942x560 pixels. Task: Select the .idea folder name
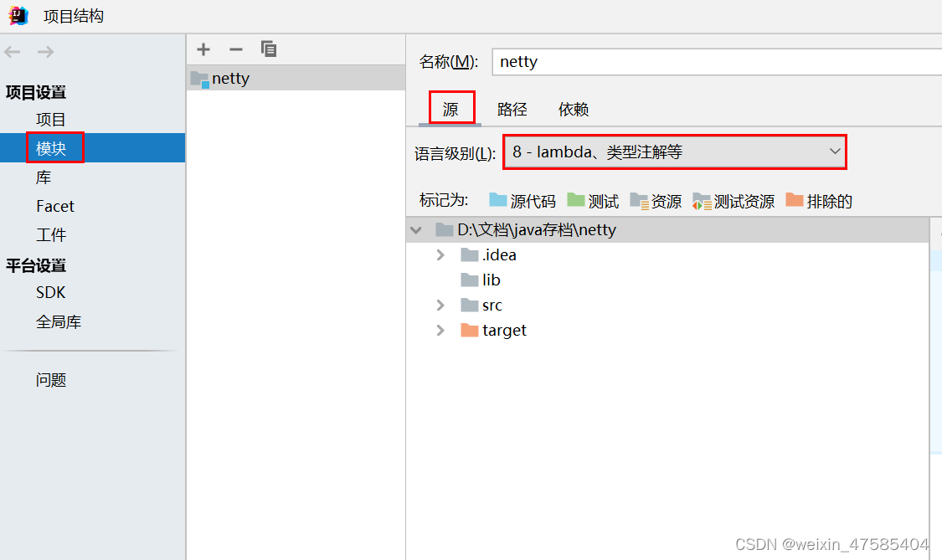coord(499,254)
